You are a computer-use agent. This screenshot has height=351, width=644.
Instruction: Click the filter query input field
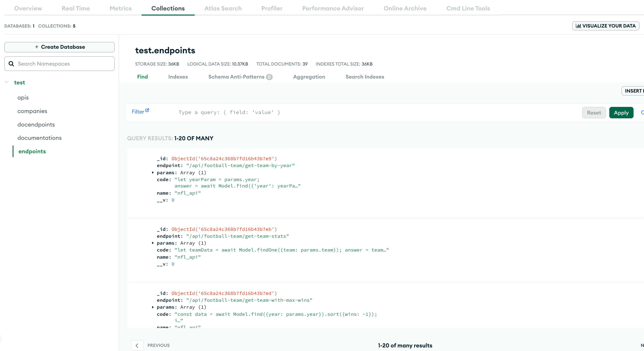[x=357, y=112]
